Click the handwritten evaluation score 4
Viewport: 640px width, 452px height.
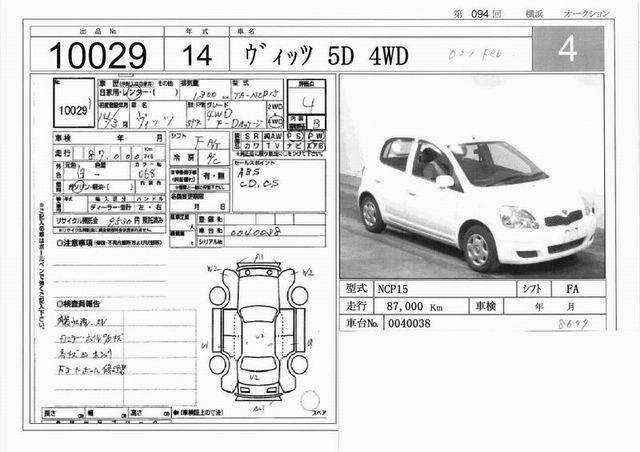(x=308, y=105)
